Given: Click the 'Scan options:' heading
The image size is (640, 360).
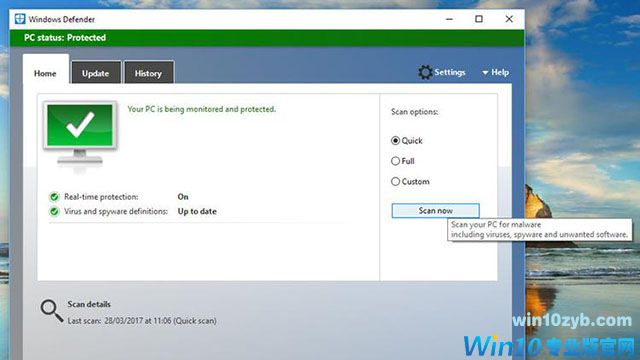Looking at the screenshot, I should tap(415, 112).
